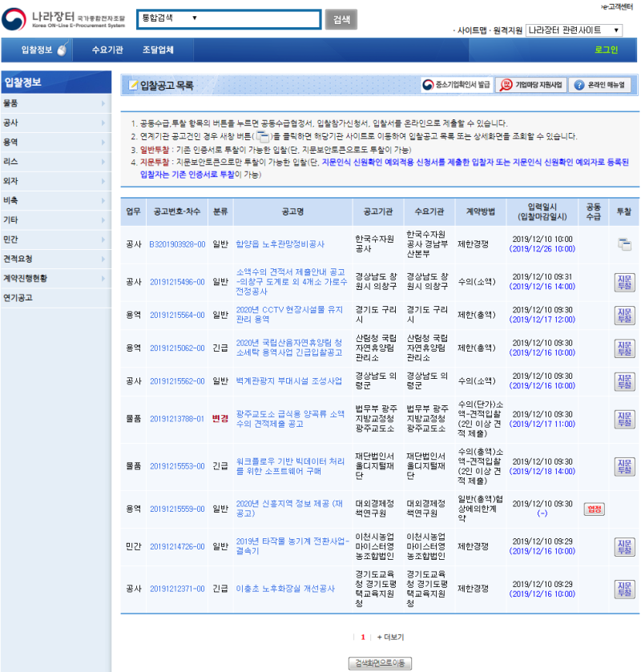The height and width of the screenshot is (672, 641).
Task: Open 원격지원 link
Action: pyautogui.click(x=508, y=30)
